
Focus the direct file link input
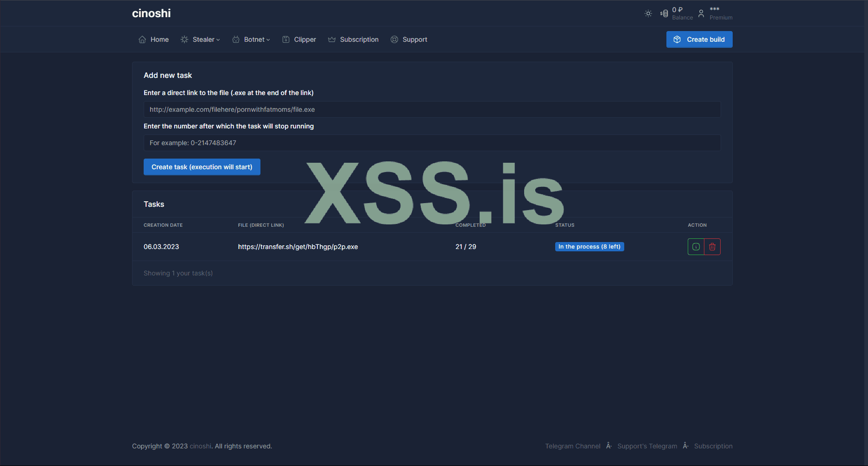click(x=432, y=109)
